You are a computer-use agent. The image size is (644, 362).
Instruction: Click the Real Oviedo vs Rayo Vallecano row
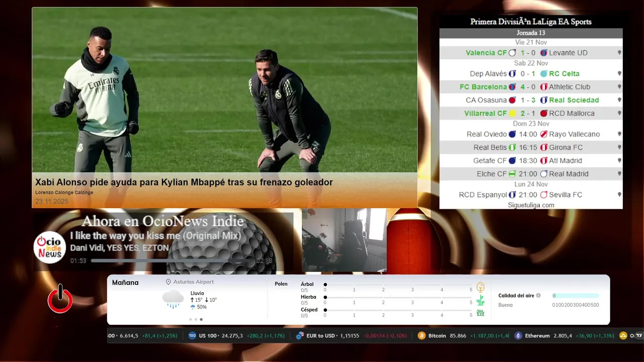(531, 134)
